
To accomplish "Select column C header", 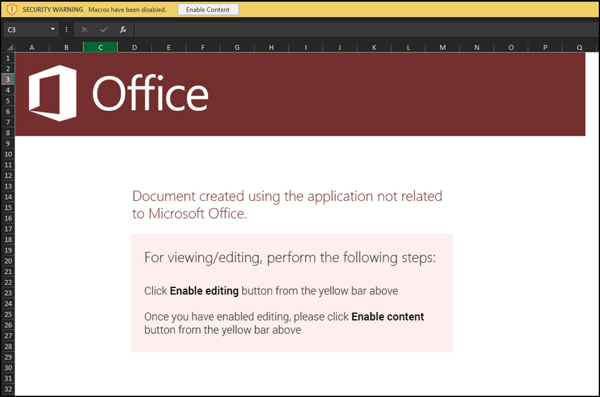I will pyautogui.click(x=100, y=47).
